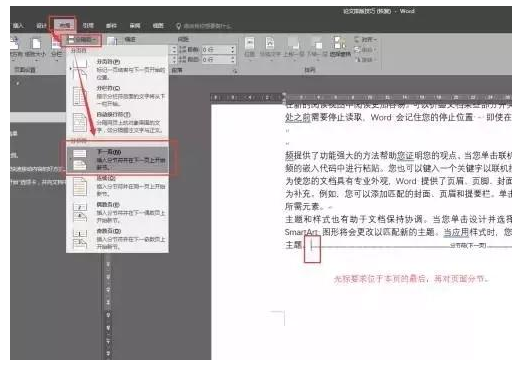Open the 段落 (Paragraph) dialog launcher
The image size is (512, 372).
pos(235,70)
